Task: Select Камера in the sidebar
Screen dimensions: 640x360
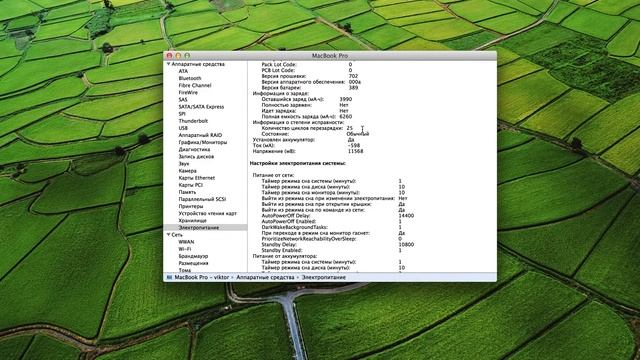Action: (x=187, y=171)
